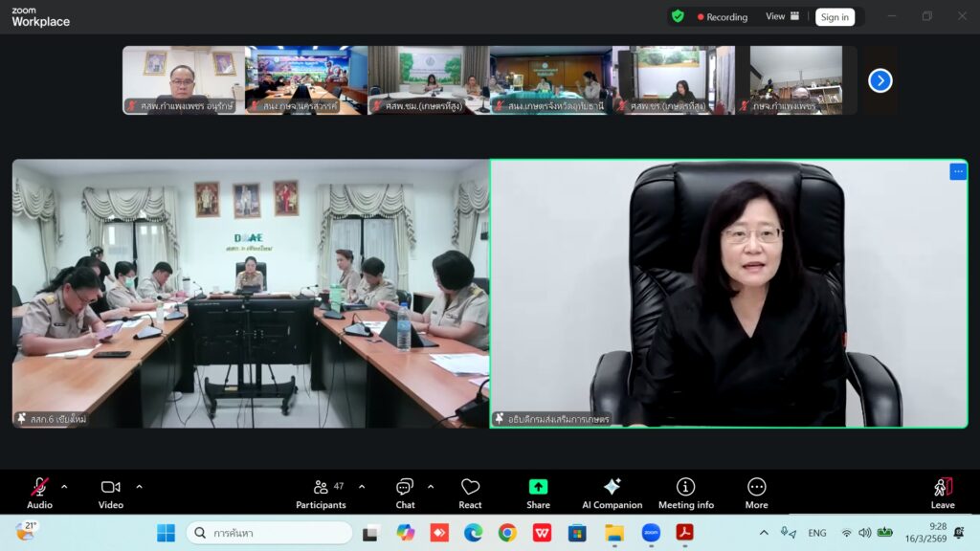Open the View layout menu
The height and width of the screenshot is (551, 980).
(782, 16)
